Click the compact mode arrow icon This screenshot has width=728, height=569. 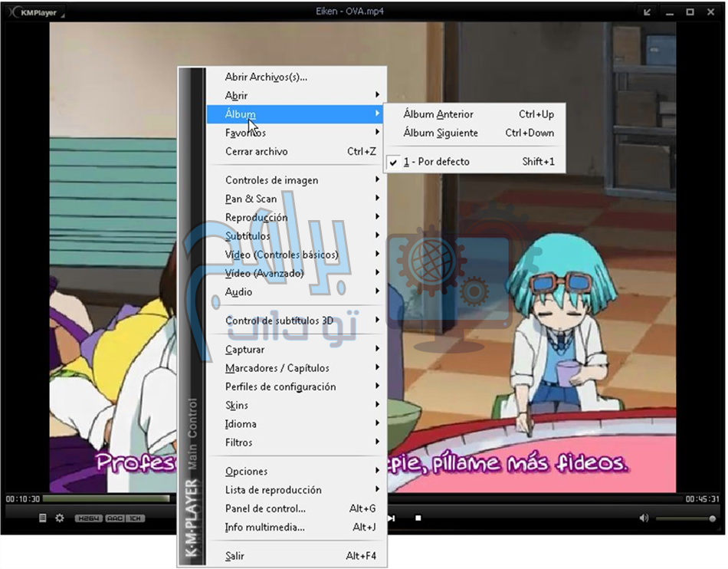tap(648, 12)
